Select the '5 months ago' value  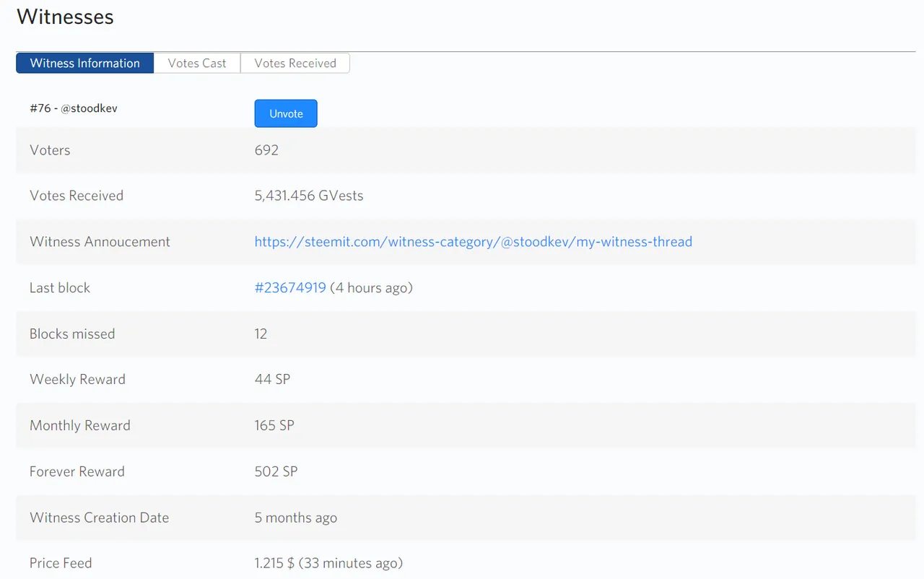click(x=296, y=518)
